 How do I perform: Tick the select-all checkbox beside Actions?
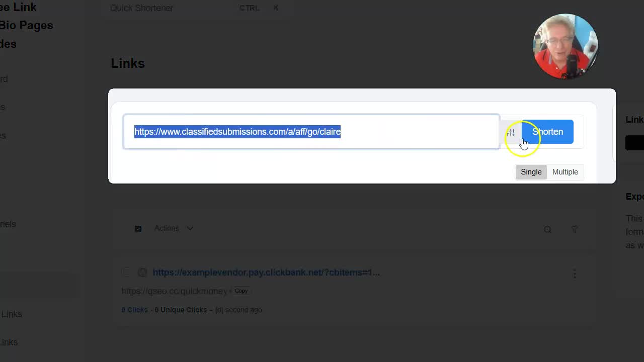[x=138, y=229]
